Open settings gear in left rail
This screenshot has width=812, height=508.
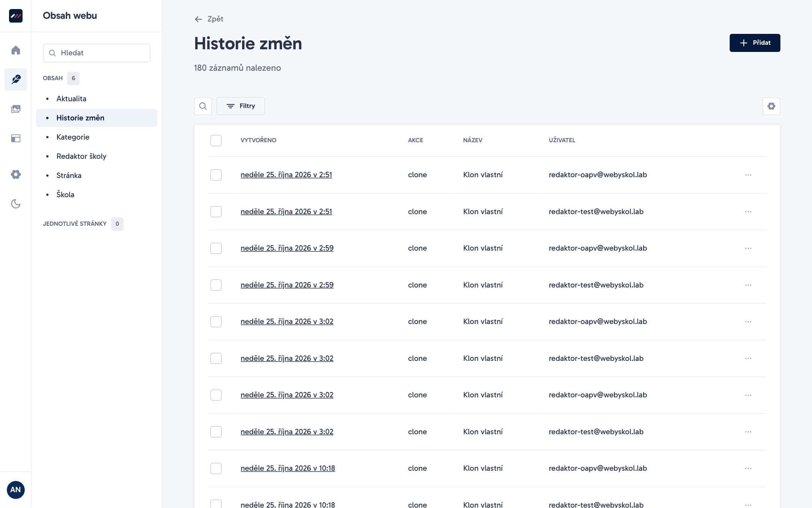16,174
